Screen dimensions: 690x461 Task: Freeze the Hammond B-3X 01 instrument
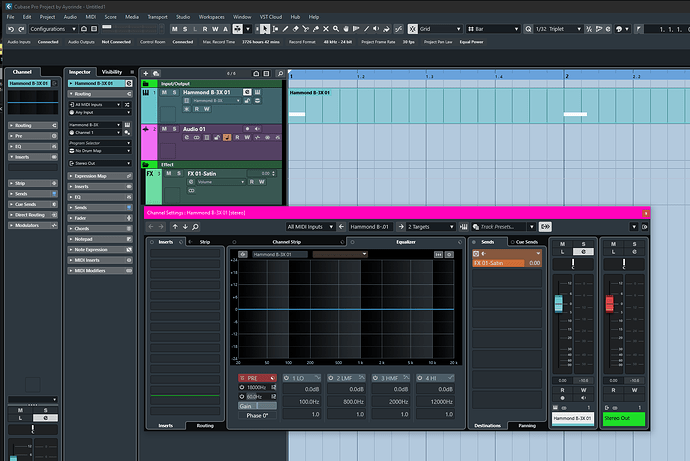(x=187, y=109)
